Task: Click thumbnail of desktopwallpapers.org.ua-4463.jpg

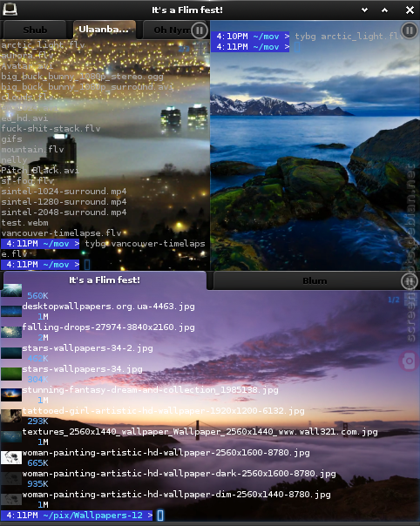Action: pyautogui.click(x=11, y=311)
